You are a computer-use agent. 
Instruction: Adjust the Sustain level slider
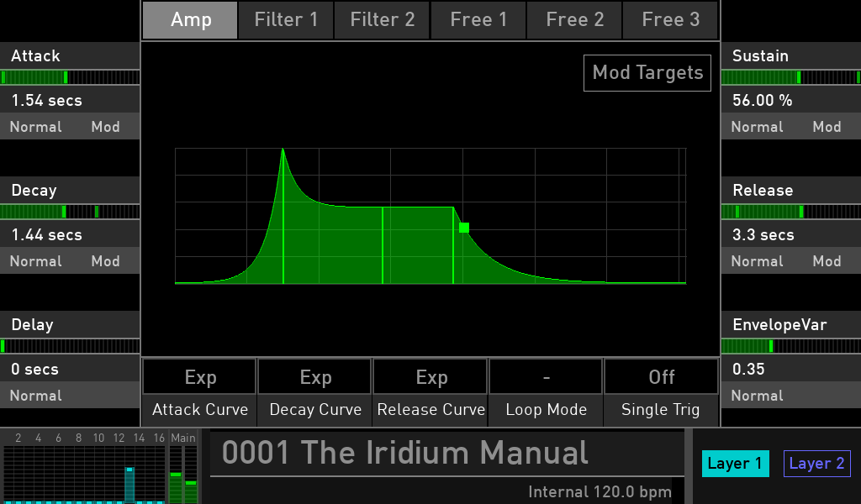pos(790,77)
